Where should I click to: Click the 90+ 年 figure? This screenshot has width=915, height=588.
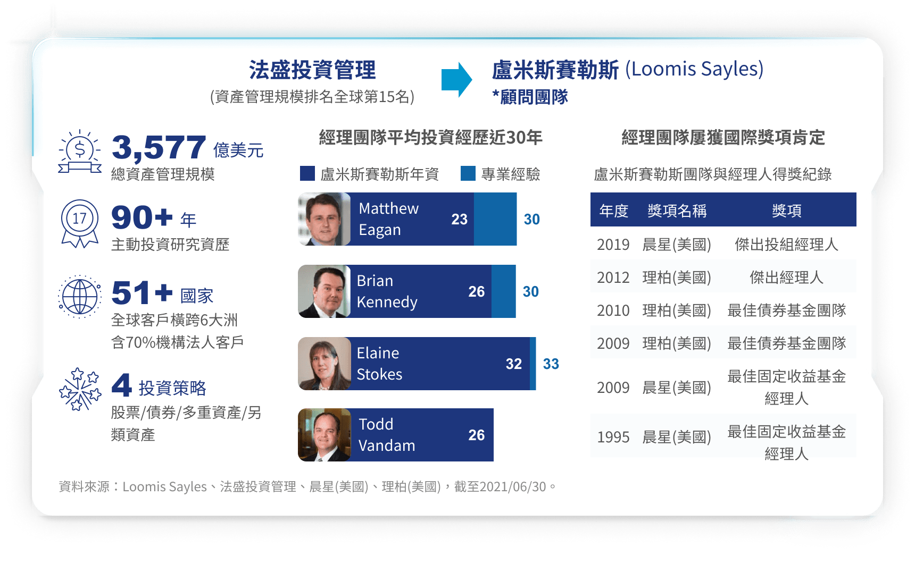pyautogui.click(x=154, y=218)
